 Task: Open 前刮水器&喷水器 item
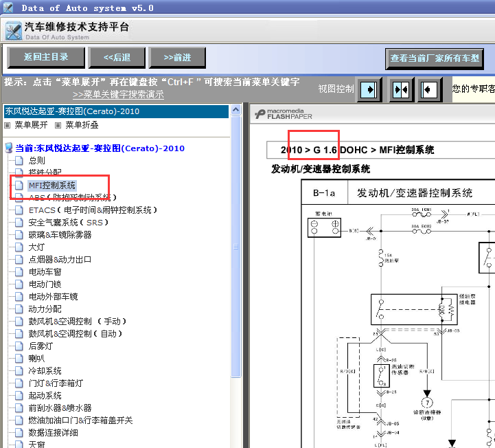pos(60,407)
